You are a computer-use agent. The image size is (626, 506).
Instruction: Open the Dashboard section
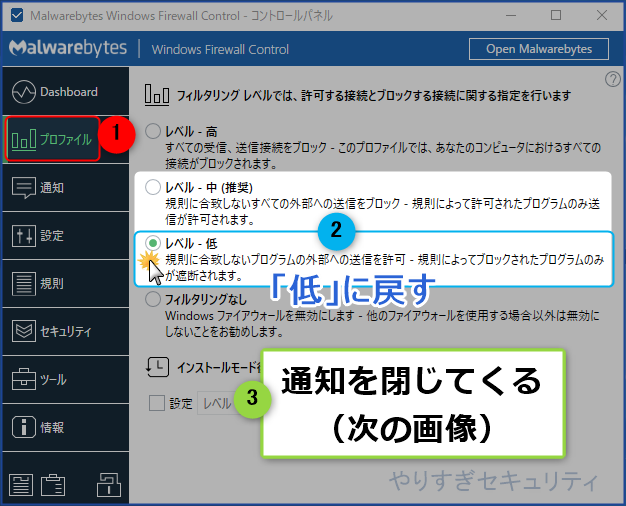click(65, 91)
